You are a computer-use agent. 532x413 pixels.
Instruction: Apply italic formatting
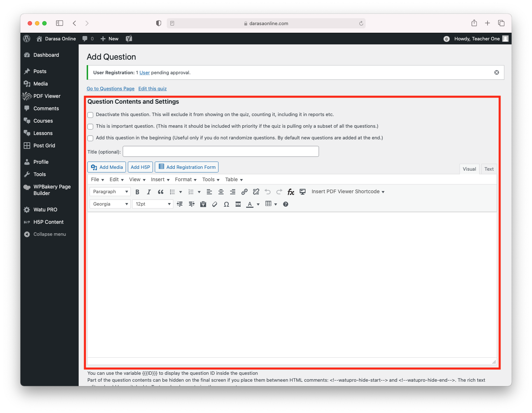pyautogui.click(x=149, y=192)
